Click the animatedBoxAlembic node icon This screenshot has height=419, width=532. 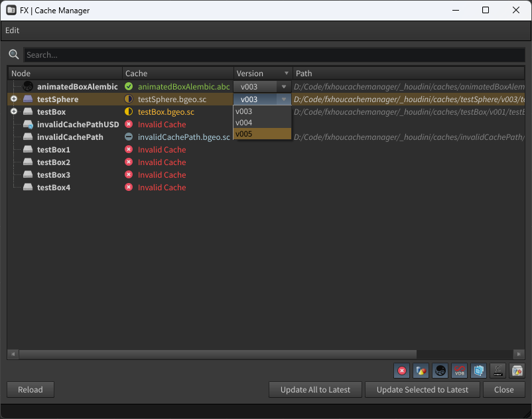(28, 87)
